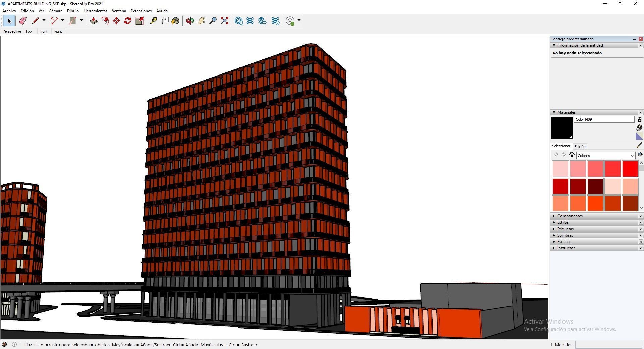Collapse the Materiales panel

(x=554, y=112)
